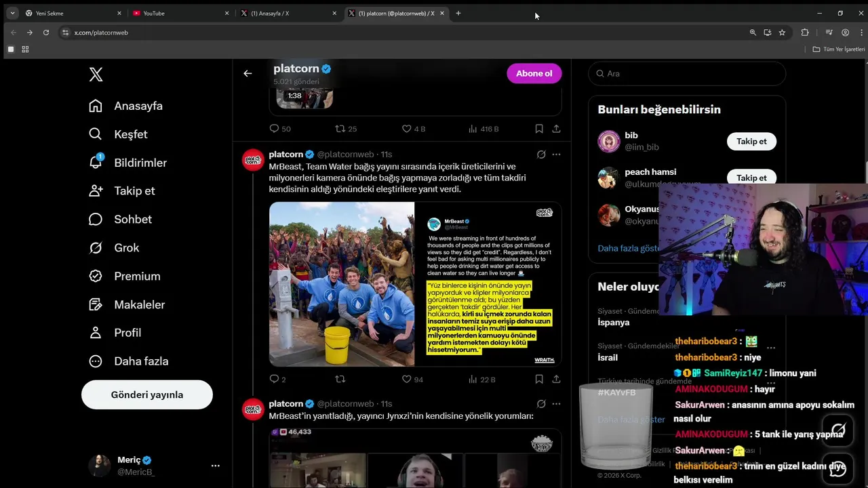Click Abone ol subscribe button
This screenshot has height=488, width=868.
coord(534,73)
